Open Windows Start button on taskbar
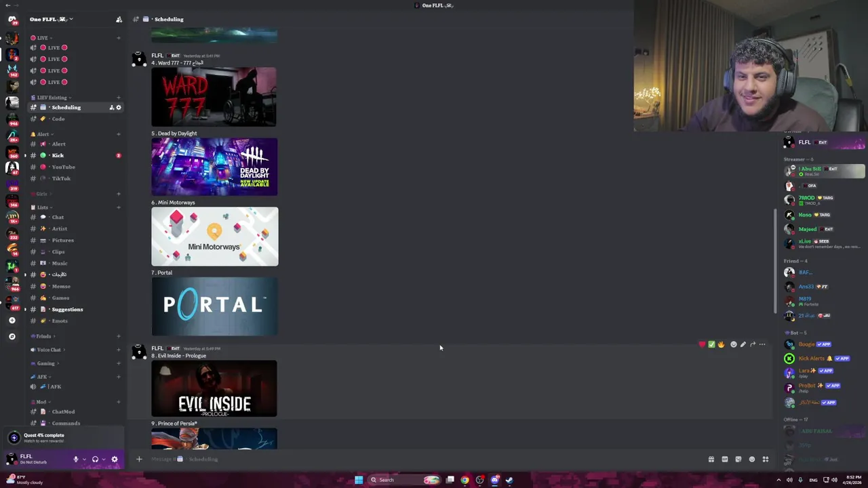This screenshot has width=868, height=488. click(x=359, y=480)
